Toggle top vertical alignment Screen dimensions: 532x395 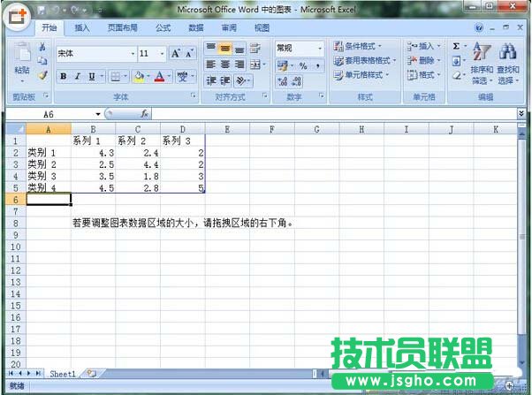[x=210, y=48]
